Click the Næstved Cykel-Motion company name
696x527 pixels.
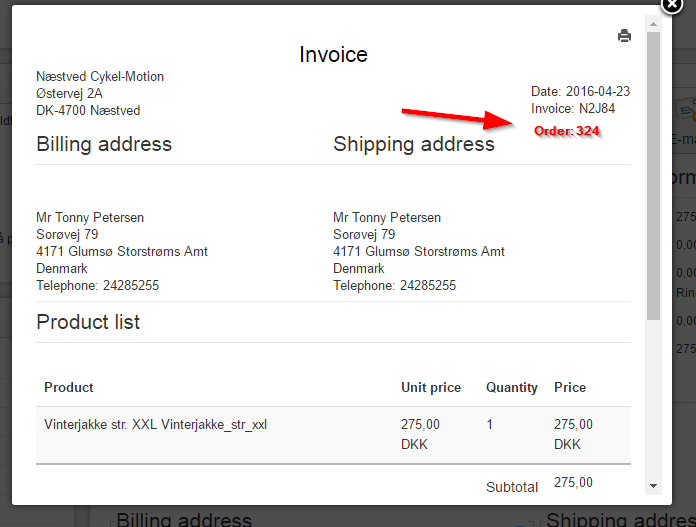pyautogui.click(x=100, y=77)
